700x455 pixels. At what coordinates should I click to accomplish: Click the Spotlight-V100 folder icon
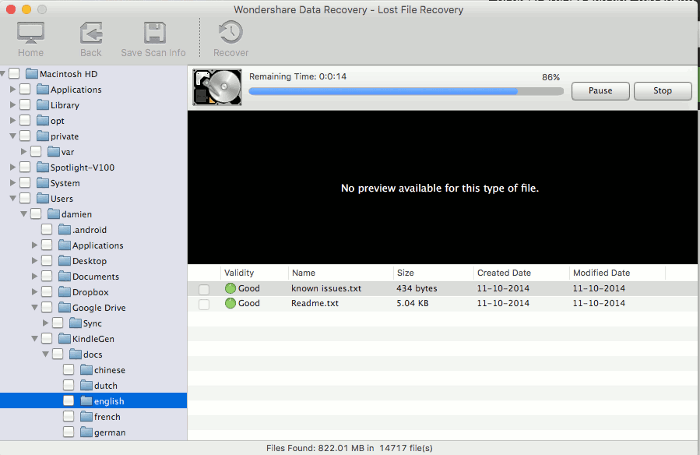[x=42, y=167]
